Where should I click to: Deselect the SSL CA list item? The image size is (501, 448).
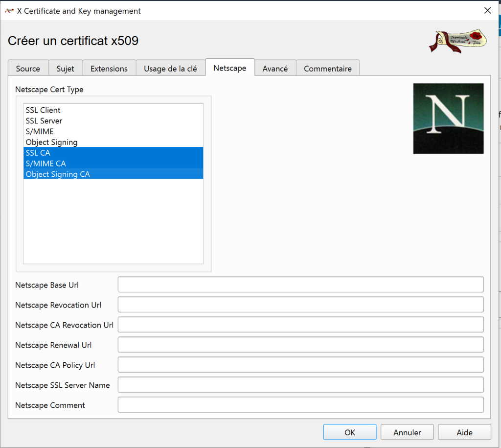coord(38,153)
